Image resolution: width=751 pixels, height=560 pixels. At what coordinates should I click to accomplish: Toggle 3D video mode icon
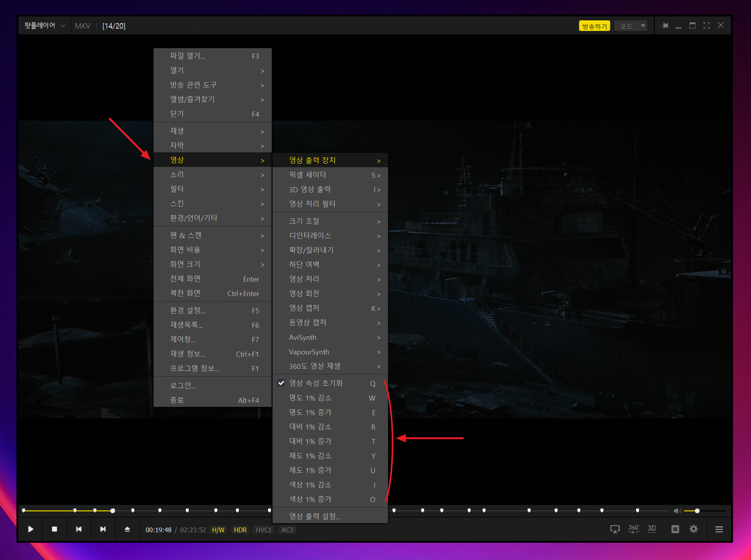point(652,529)
